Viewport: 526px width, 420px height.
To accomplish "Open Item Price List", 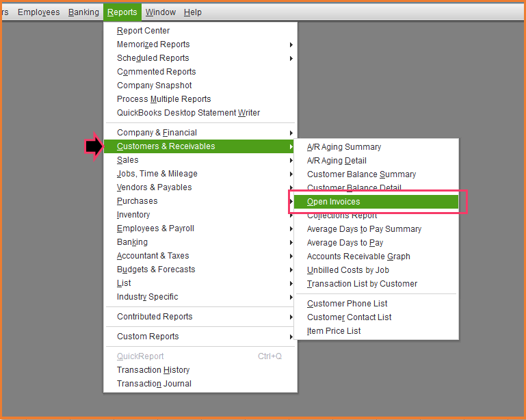I will pyautogui.click(x=376, y=331).
